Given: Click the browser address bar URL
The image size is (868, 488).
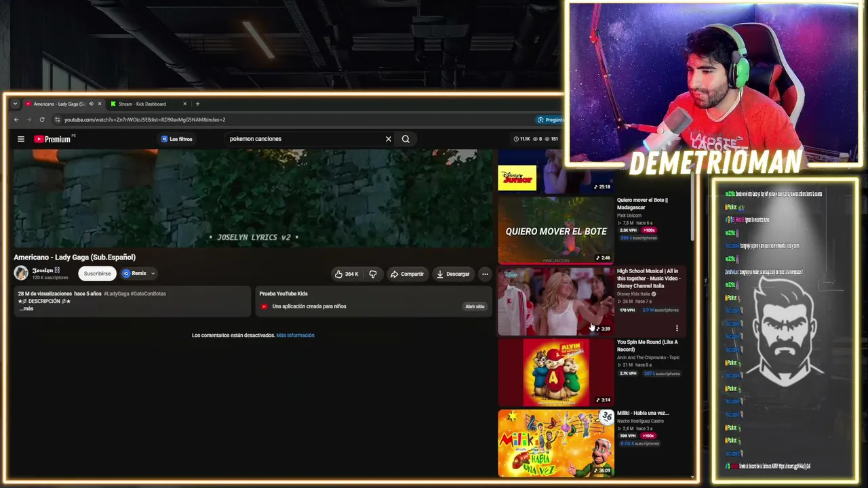Looking at the screenshot, I should [x=145, y=120].
